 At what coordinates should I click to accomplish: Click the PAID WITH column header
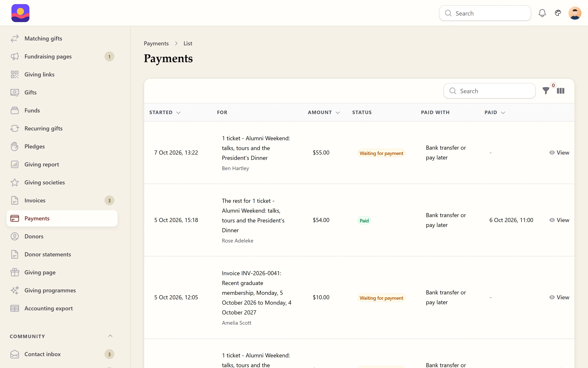coord(435,112)
